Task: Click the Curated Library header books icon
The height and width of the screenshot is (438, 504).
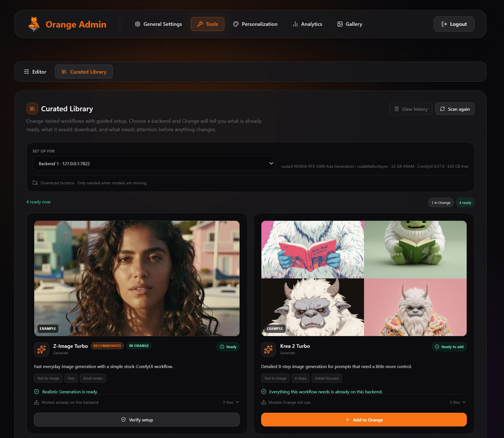Action: pyautogui.click(x=32, y=108)
